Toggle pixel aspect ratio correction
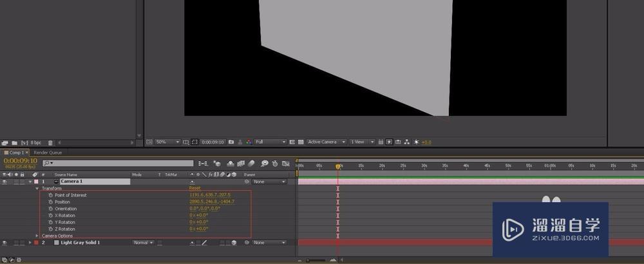 (381, 142)
